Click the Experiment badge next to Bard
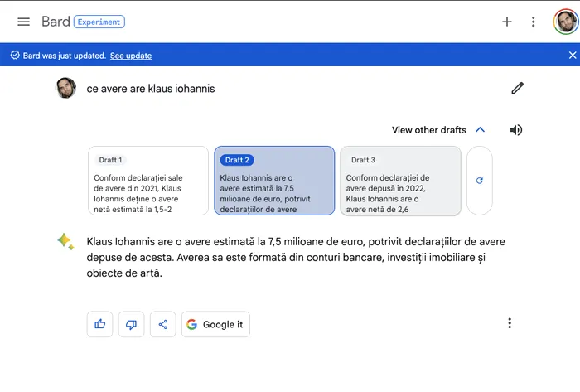The width and height of the screenshot is (580, 392). click(x=99, y=22)
